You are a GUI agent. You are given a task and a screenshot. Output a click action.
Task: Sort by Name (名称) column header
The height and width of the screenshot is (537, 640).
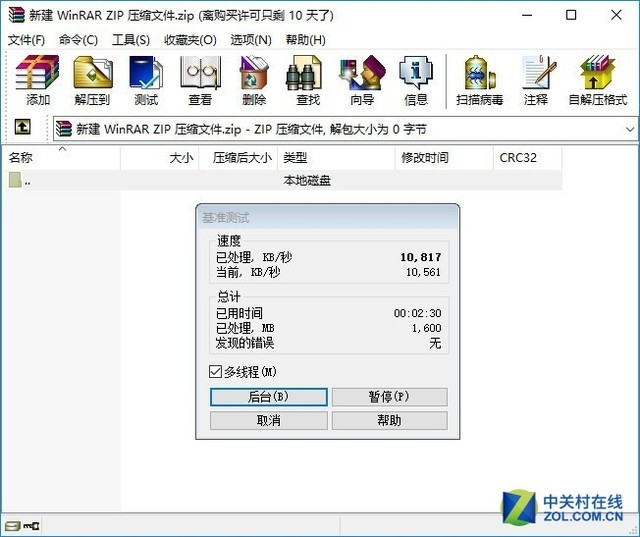click(x=63, y=158)
